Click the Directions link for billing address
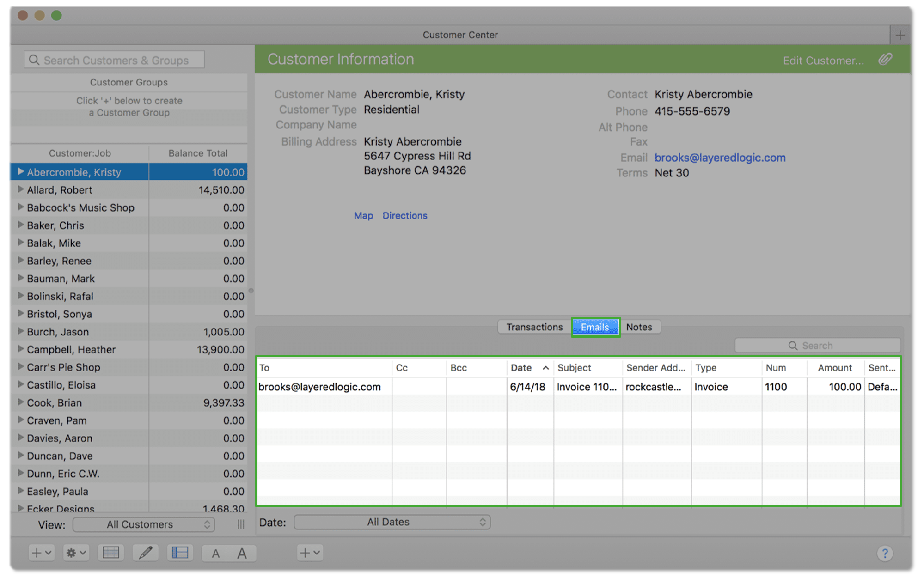 pyautogui.click(x=404, y=215)
